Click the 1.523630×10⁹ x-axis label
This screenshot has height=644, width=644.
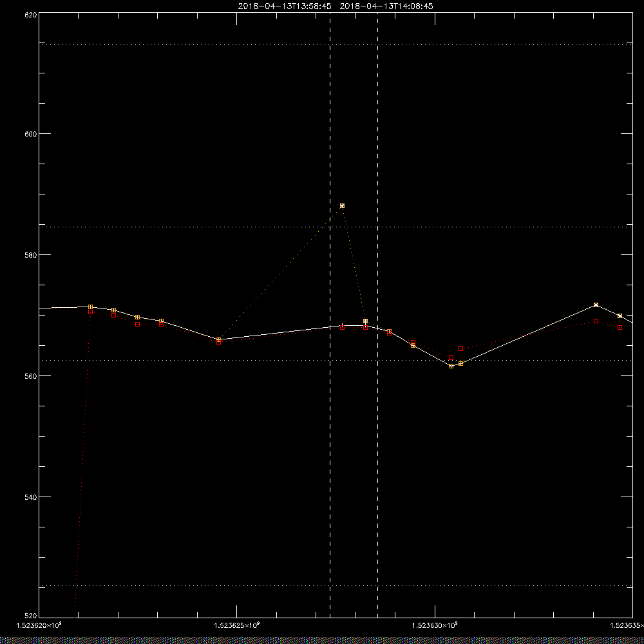point(435,625)
